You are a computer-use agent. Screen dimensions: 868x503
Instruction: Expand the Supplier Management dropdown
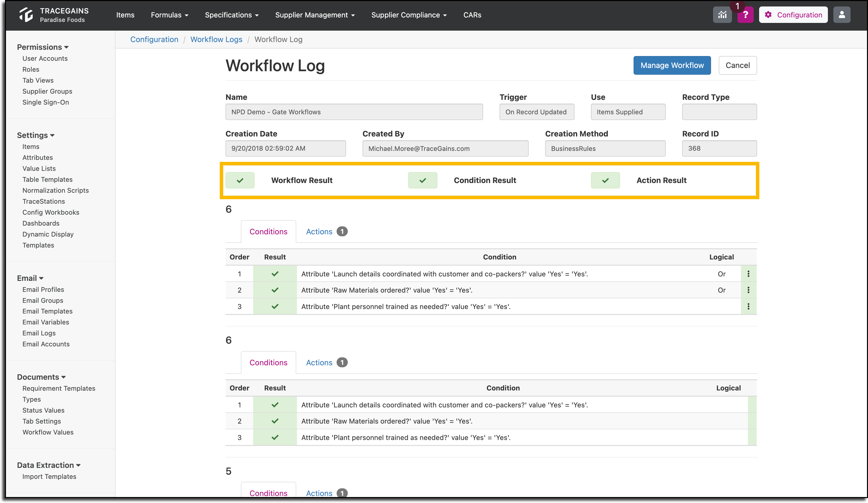[x=315, y=15]
